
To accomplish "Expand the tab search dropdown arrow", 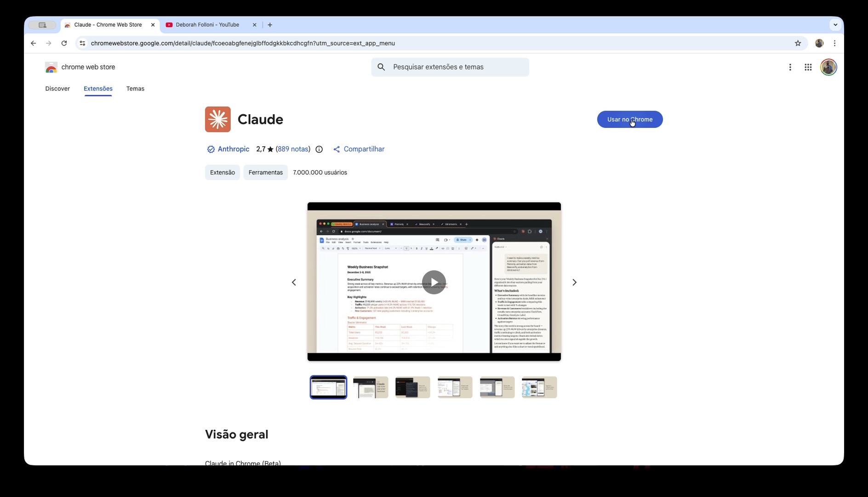I will point(835,25).
